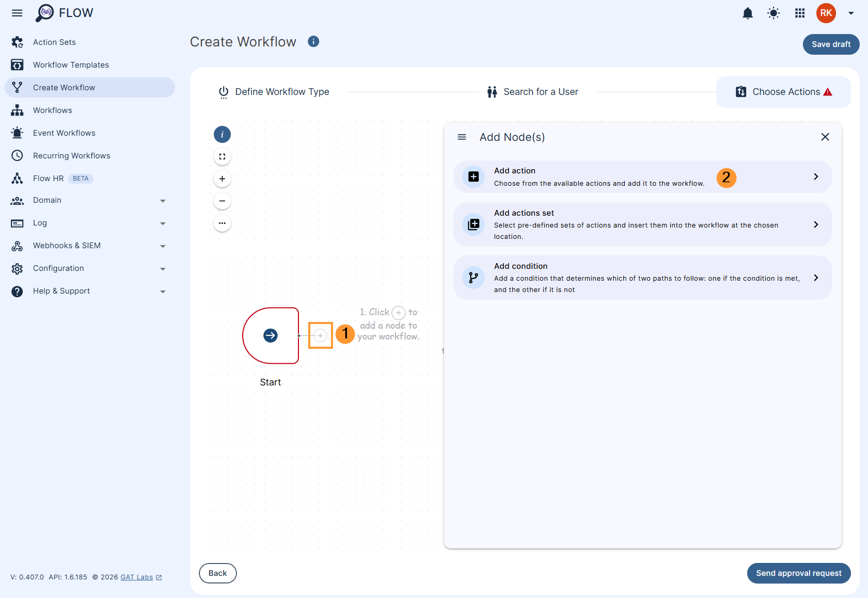
Task: Open the GAT Labs link
Action: click(x=136, y=577)
